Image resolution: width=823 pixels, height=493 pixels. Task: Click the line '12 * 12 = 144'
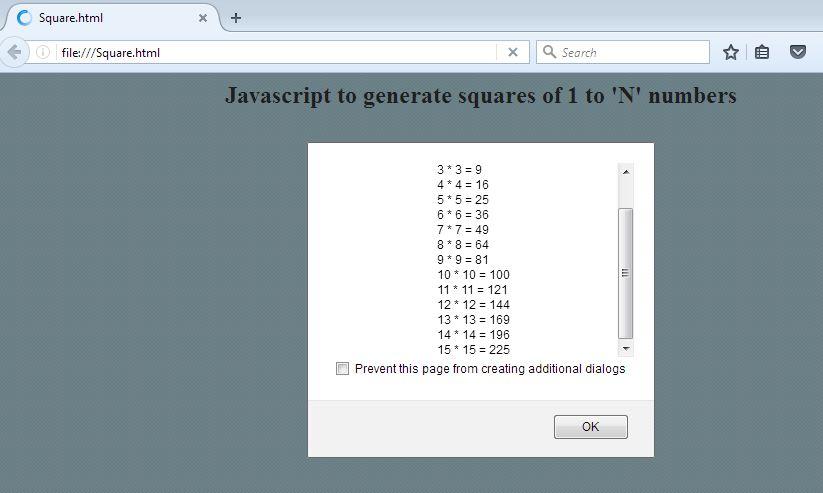click(x=473, y=305)
